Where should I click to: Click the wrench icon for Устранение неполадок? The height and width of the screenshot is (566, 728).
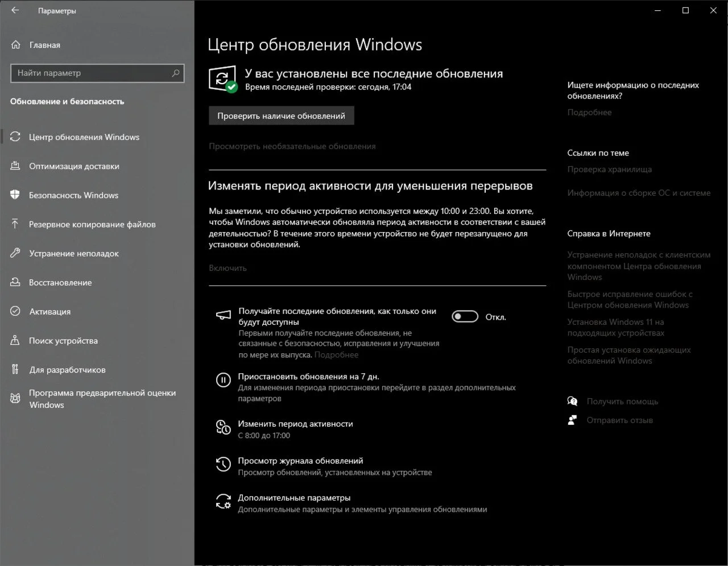point(15,253)
